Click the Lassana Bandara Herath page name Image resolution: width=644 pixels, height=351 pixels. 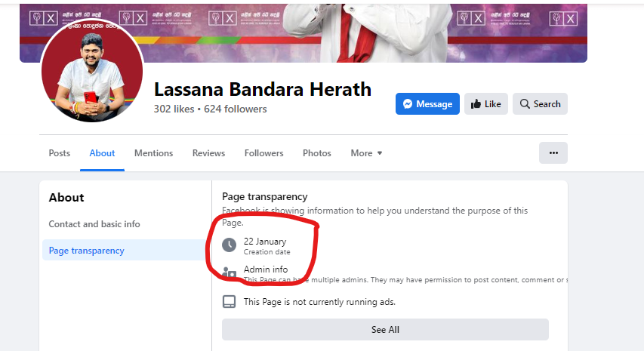pyautogui.click(x=263, y=90)
